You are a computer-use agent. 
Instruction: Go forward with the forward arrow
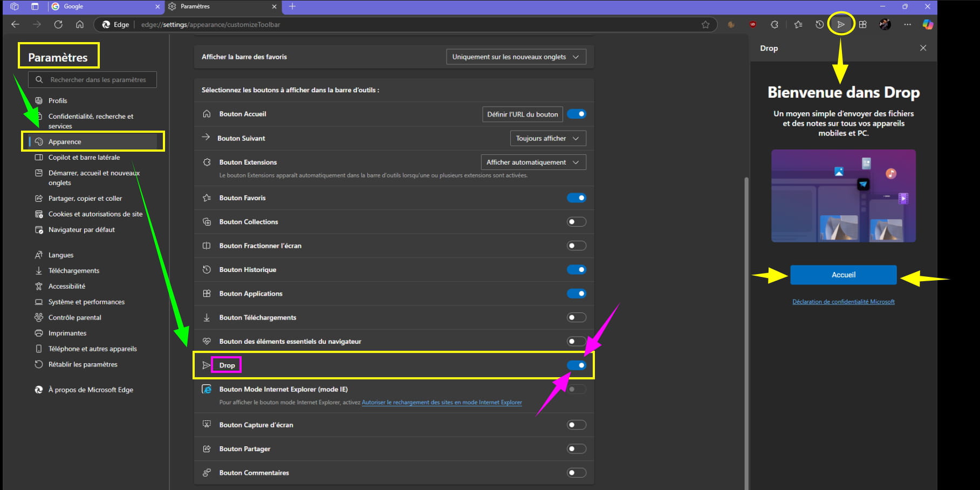click(37, 24)
